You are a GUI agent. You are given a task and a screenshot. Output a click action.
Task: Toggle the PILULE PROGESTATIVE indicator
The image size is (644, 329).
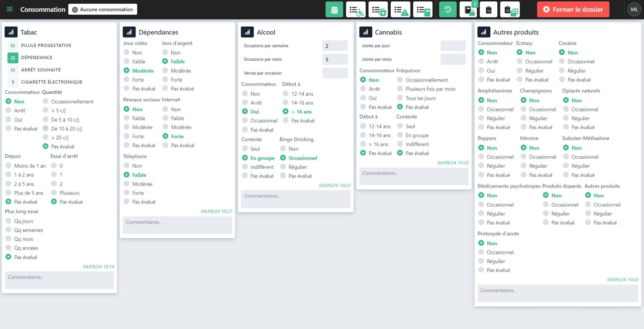click(13, 46)
